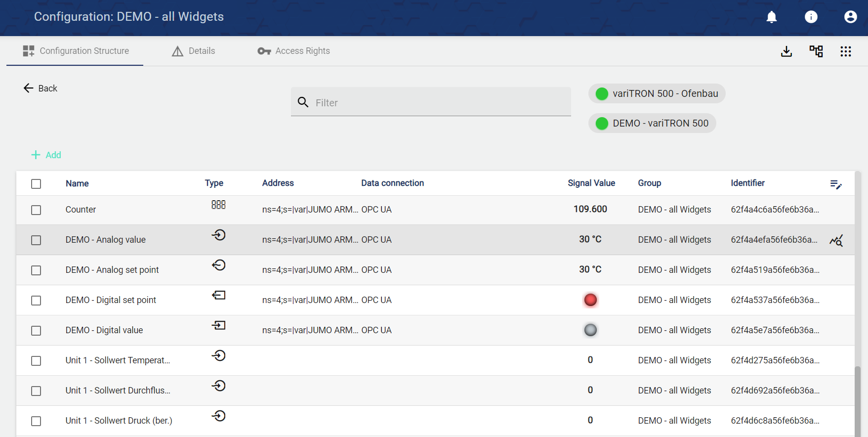Select the variTRON 500 - Ofenbau chip
This screenshot has width=868, height=437.
(x=657, y=94)
